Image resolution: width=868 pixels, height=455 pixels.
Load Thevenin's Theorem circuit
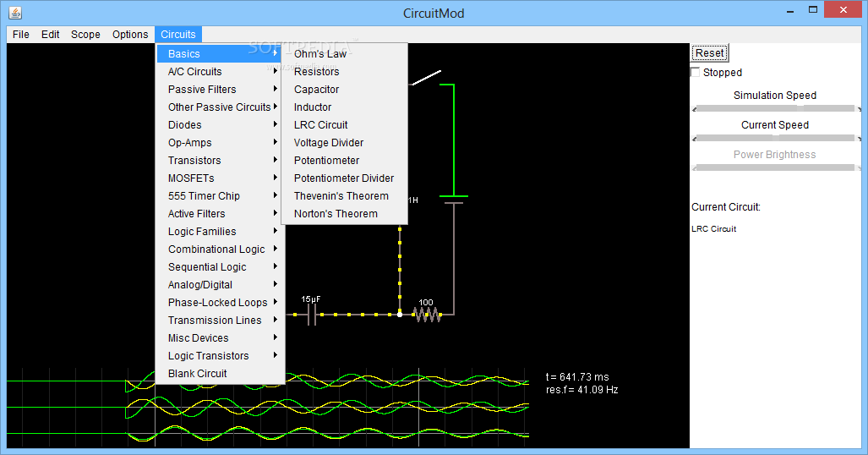(344, 195)
